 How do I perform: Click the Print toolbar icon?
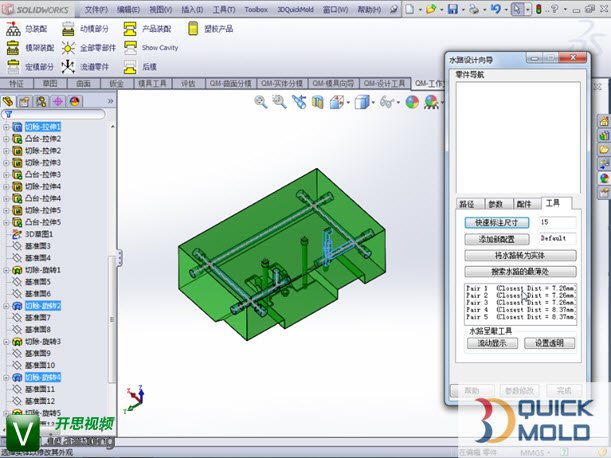click(474, 9)
